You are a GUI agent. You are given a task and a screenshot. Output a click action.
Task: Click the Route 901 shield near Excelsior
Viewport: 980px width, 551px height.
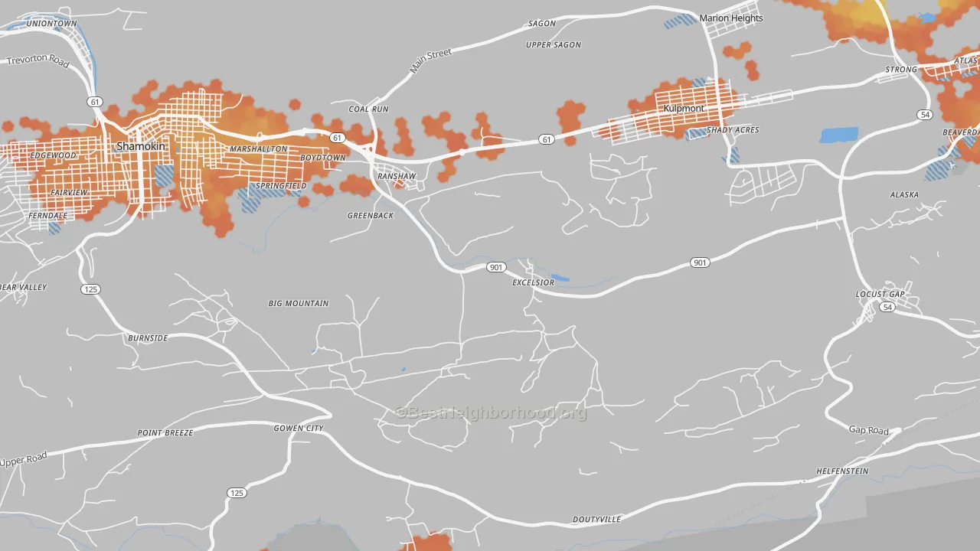[496, 267]
